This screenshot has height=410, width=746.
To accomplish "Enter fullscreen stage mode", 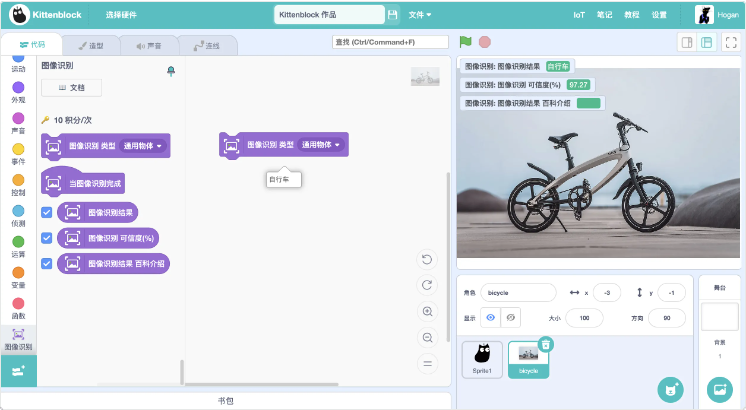I will [x=731, y=42].
